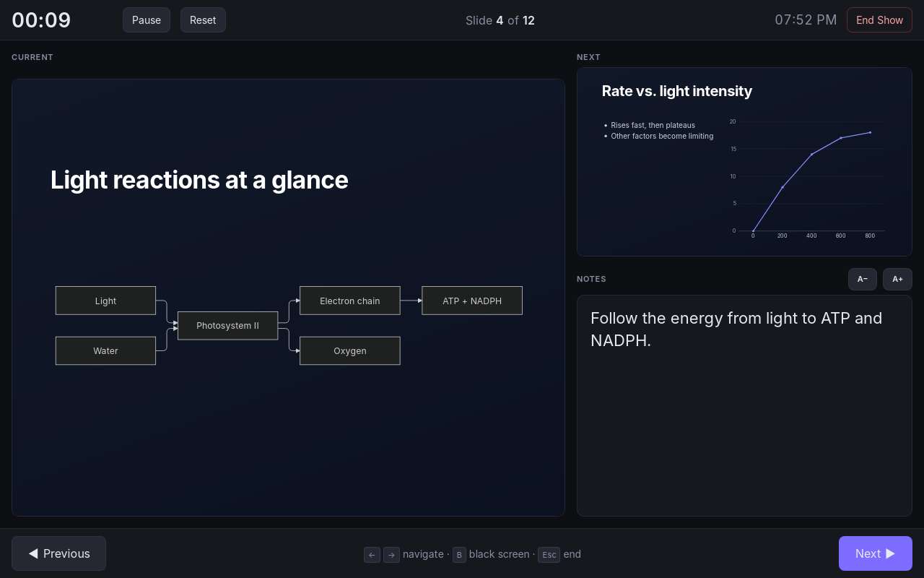Image resolution: width=924 pixels, height=578 pixels.
Task: Pause the presentation timer
Action: (147, 20)
